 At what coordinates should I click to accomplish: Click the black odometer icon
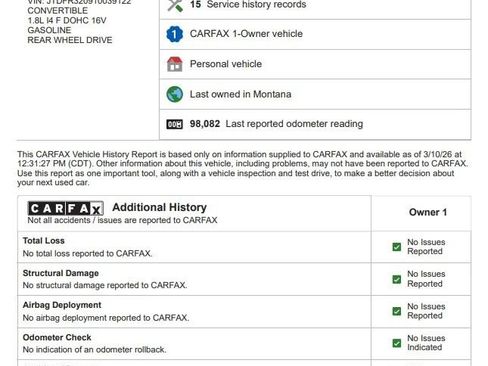(175, 124)
